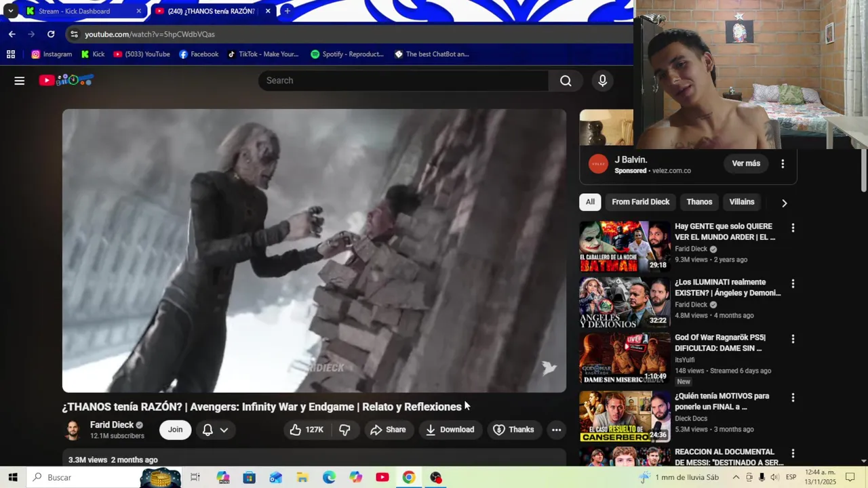Click inside the YouTube search field
This screenshot has height=488, width=868.
coord(403,81)
